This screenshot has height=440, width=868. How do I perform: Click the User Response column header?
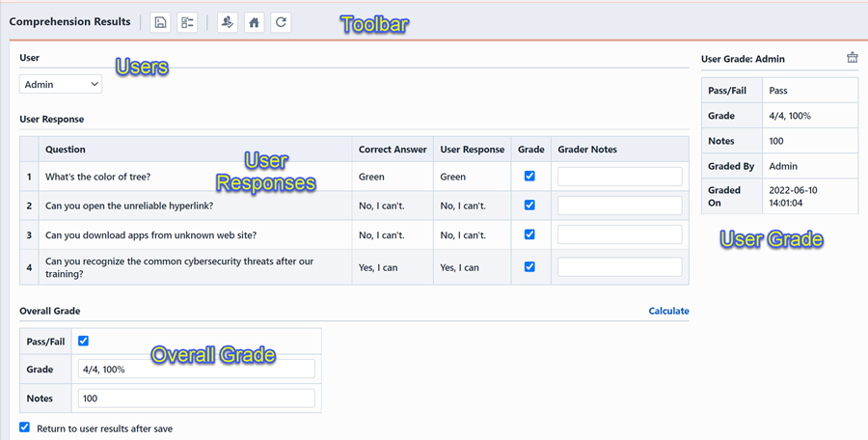point(473,150)
